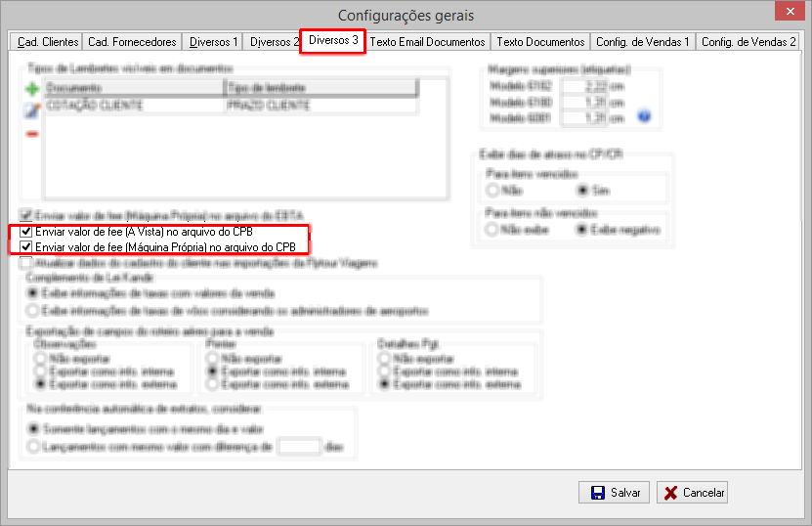Viewport: 812px width, 526px height.
Task: Enable Atualizar dados do cadastro do cliente checkbox
Action: tap(25, 263)
